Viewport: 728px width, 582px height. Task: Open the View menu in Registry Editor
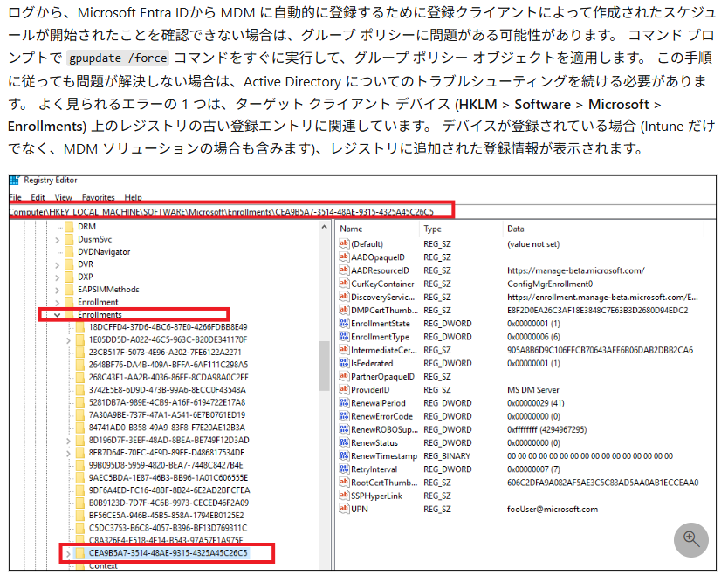point(63,197)
